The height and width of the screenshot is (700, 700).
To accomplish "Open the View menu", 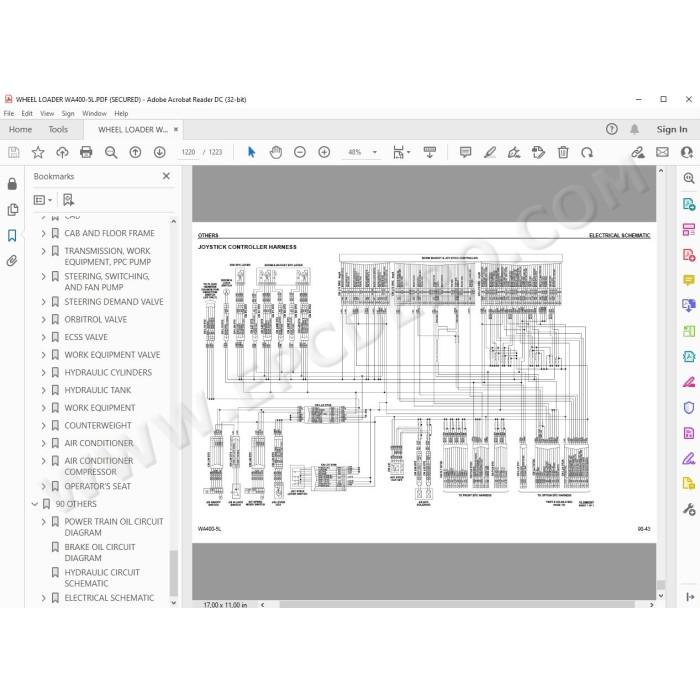I will point(47,113).
